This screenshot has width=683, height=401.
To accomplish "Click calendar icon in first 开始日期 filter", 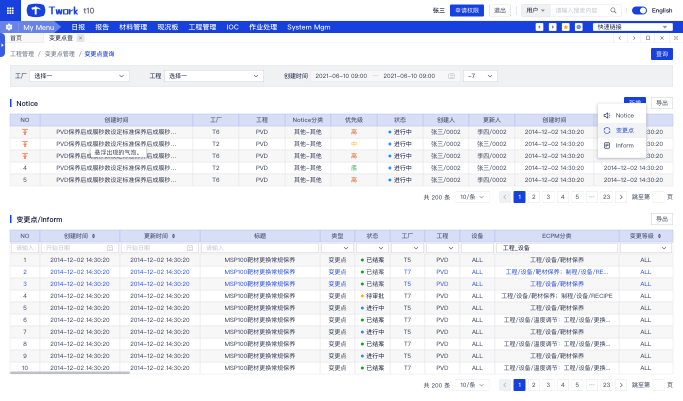I will point(109,247).
